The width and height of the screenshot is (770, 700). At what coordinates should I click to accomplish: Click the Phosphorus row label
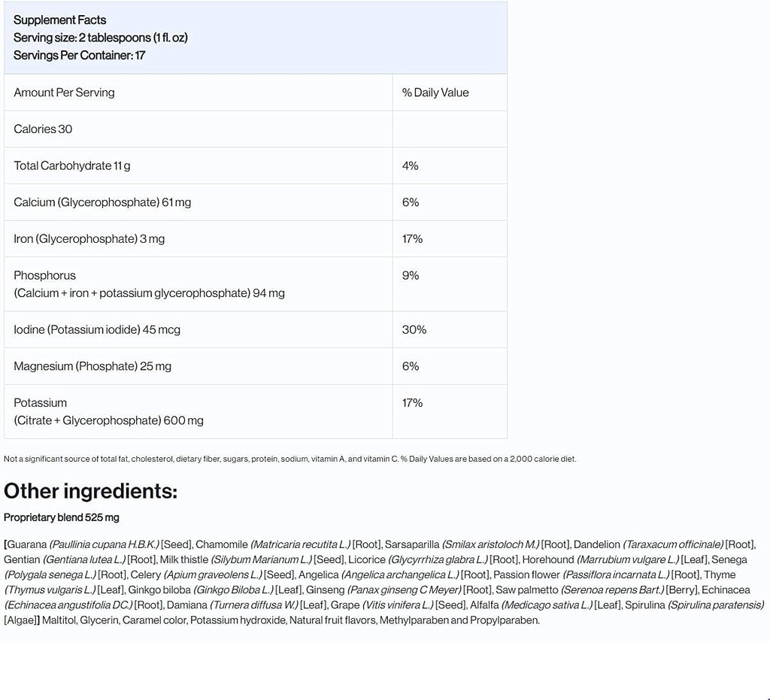[45, 275]
